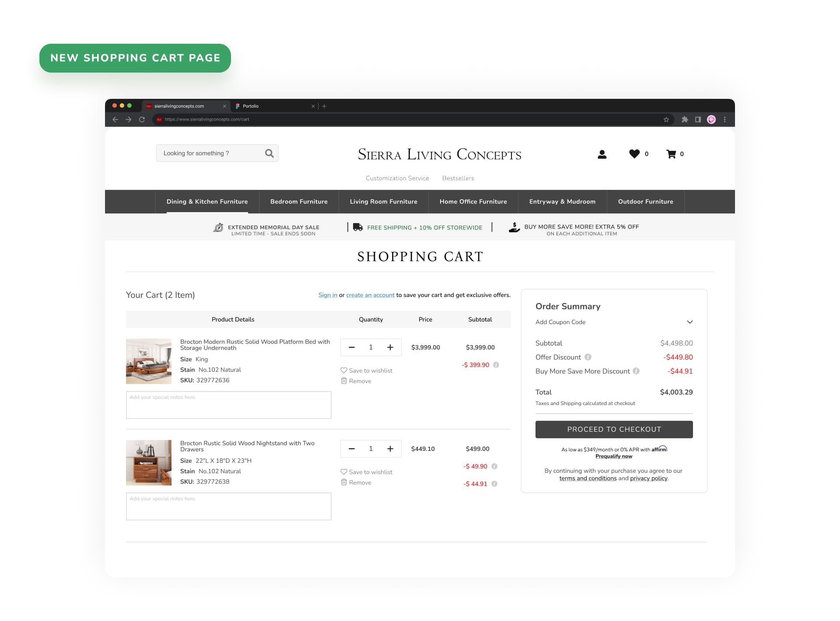Viewport: 840px width, 621px height.
Task: Click info icon next to -$399.90 discount
Action: [496, 365]
